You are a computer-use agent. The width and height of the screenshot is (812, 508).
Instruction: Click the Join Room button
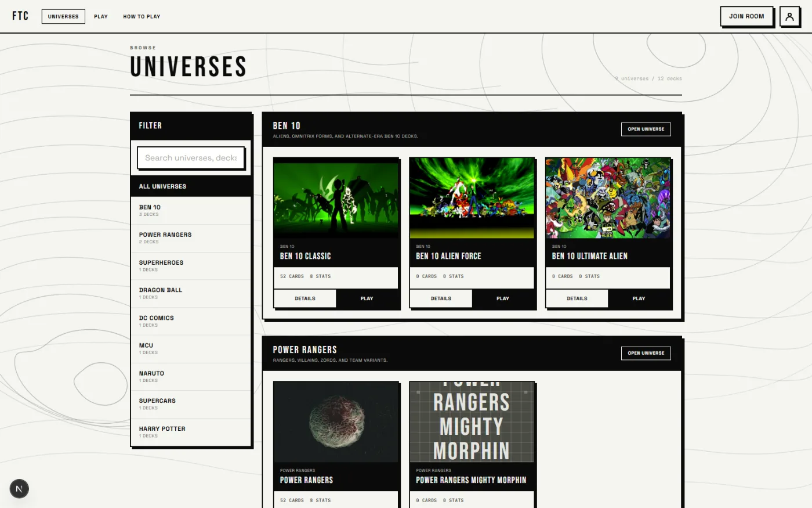pos(746,16)
